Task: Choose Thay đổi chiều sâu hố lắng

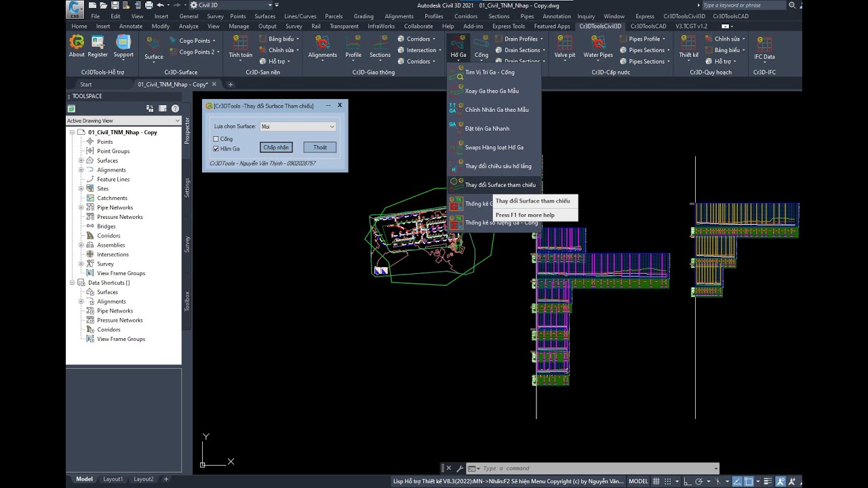Action: 494,166
